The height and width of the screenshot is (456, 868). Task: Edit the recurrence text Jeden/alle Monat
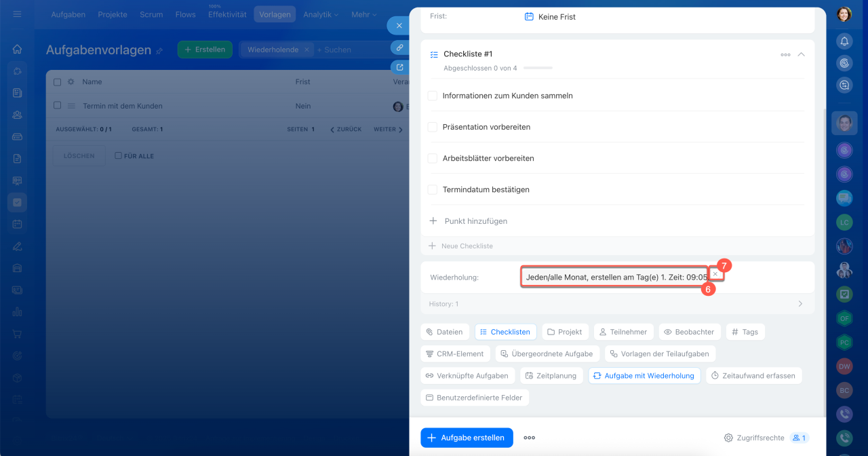coord(616,277)
